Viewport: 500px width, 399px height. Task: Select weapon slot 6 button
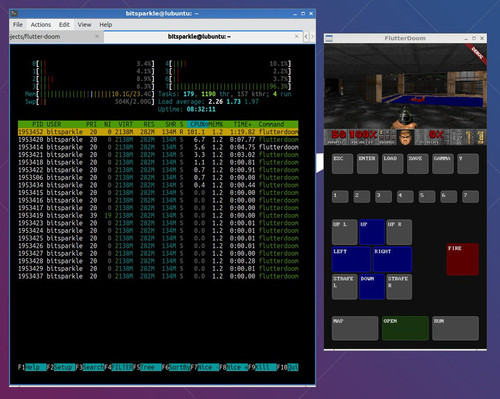point(448,197)
